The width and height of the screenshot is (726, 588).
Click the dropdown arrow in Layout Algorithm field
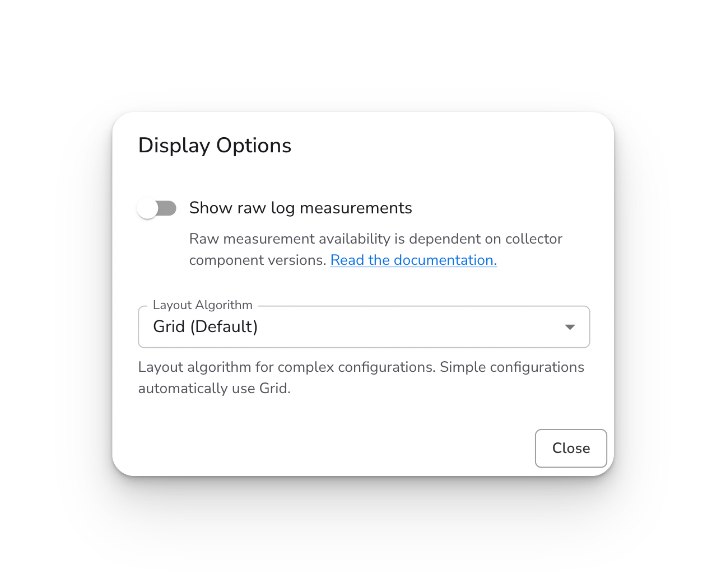570,327
